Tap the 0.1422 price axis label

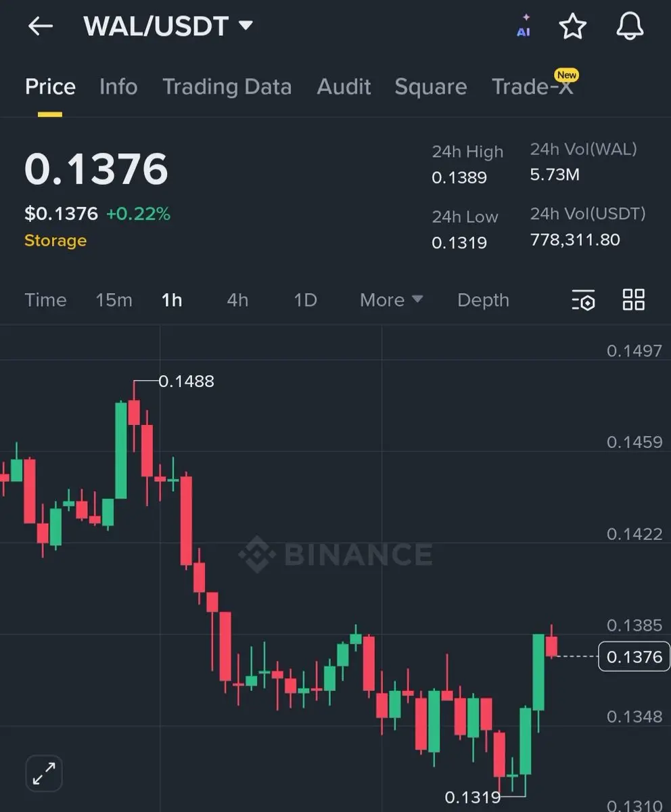click(x=634, y=534)
